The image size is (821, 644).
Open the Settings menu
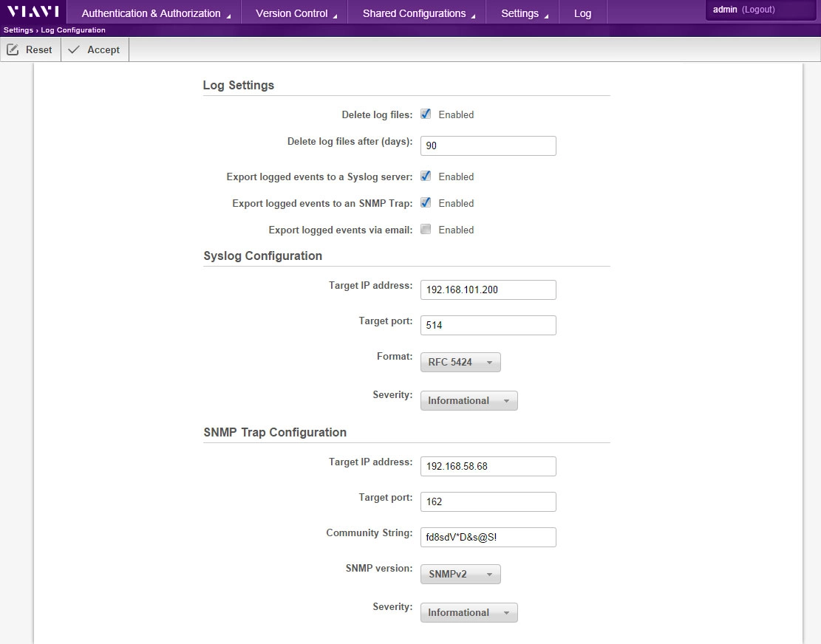524,13
